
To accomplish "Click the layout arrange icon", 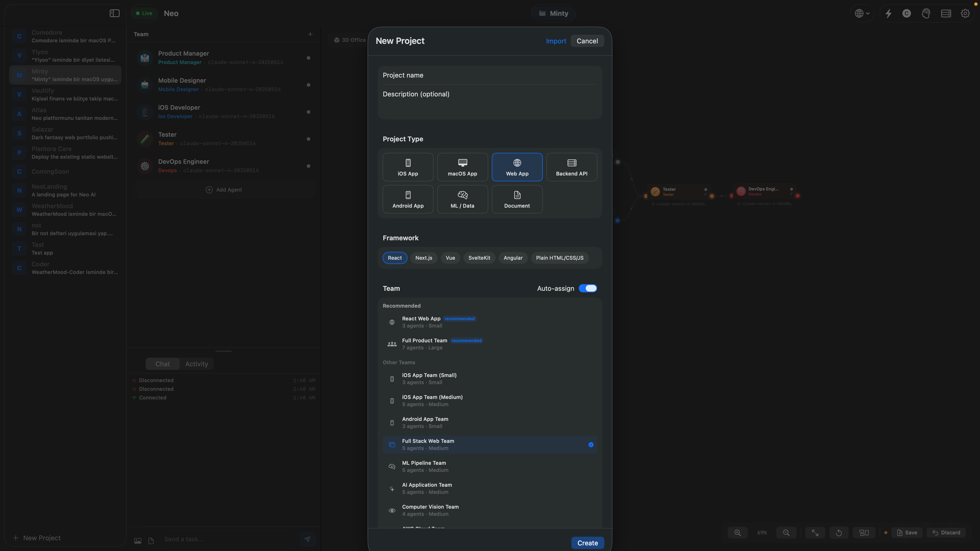I will click(864, 533).
